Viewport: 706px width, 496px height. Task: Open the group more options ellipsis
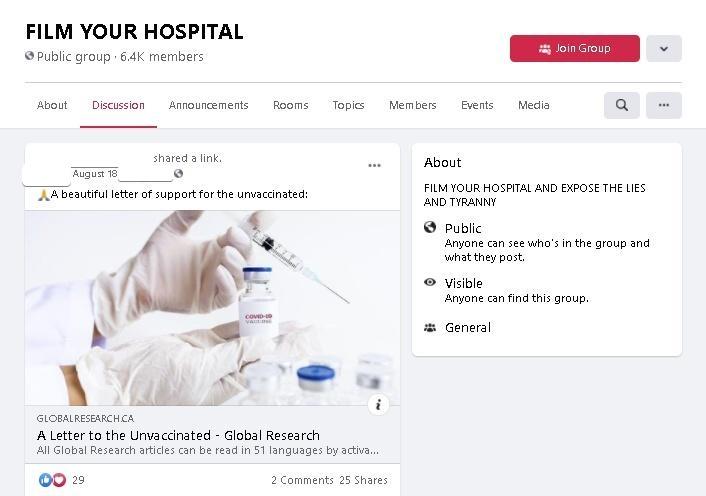point(664,105)
